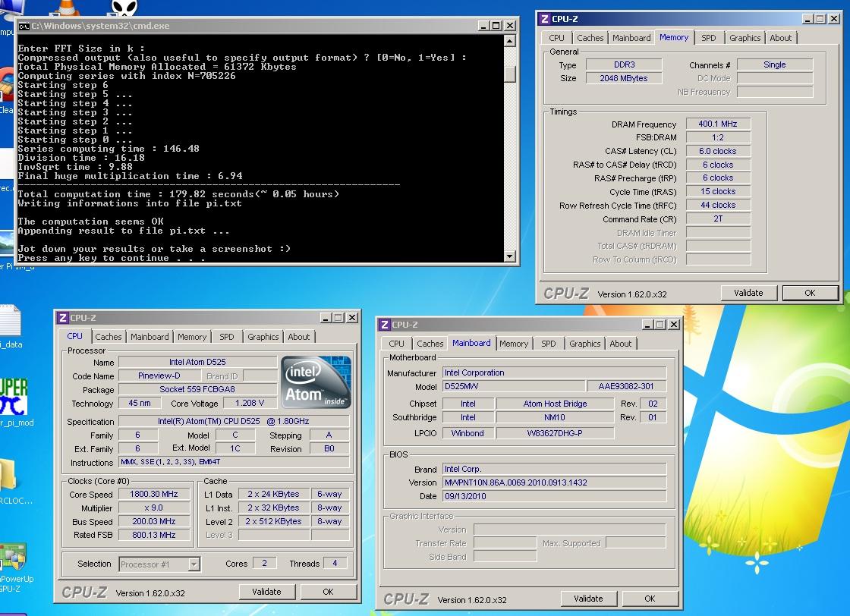The image size is (850, 616).
Task: Switch to About tab in Mainboard window
Action: click(620, 344)
